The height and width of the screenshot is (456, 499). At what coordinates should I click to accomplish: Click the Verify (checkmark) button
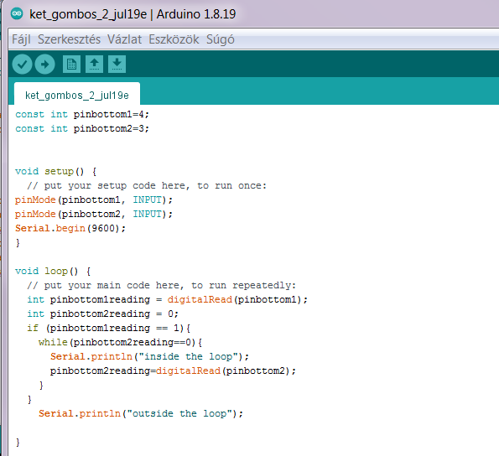pyautogui.click(x=22, y=64)
